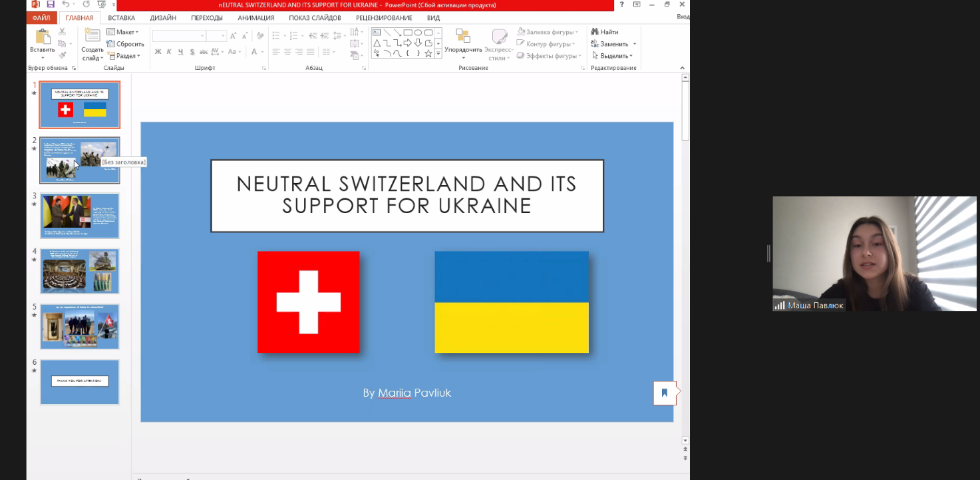Switch to the ВСТАВКА ribbon tab

122,18
